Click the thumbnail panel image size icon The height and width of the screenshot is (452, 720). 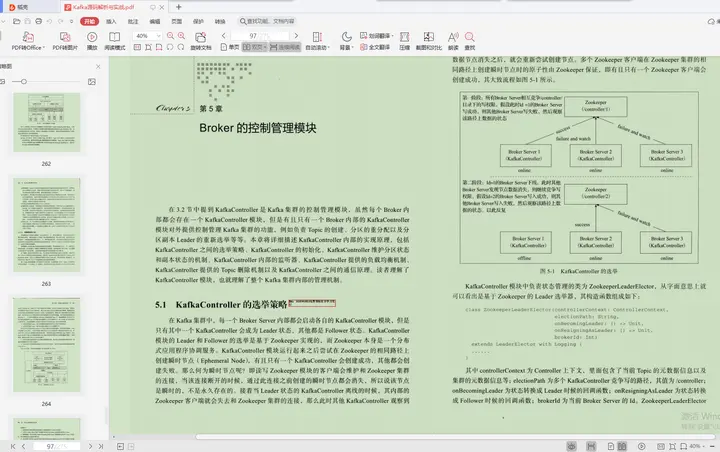pos(92,82)
